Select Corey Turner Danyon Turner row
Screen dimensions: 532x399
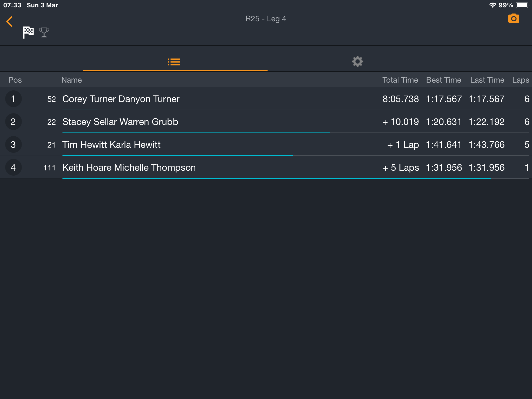tap(266, 99)
